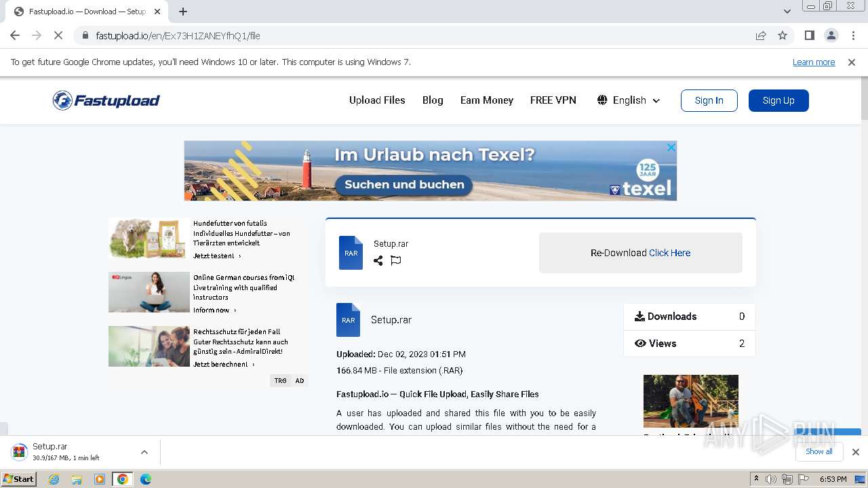
Task: Click the share page icon in address bar
Action: tap(761, 35)
